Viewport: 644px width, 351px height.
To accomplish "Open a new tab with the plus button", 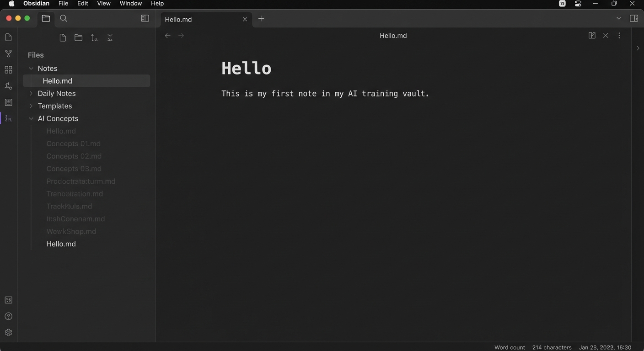I will [x=261, y=19].
